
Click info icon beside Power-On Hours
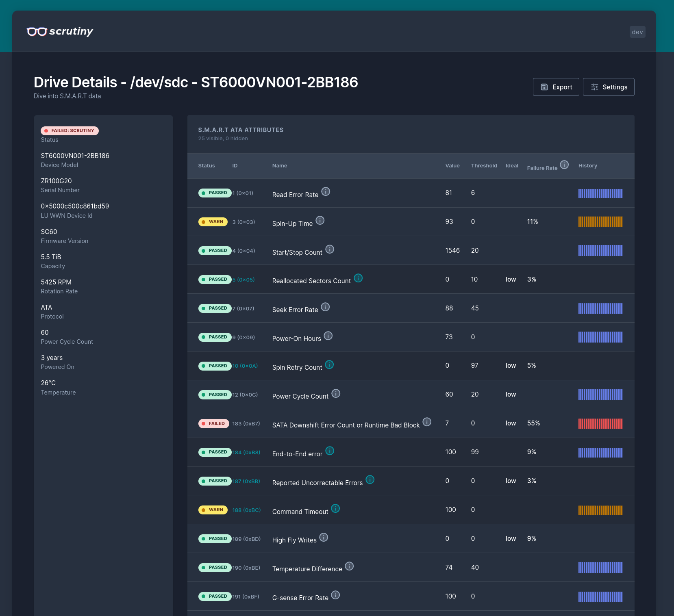click(328, 336)
